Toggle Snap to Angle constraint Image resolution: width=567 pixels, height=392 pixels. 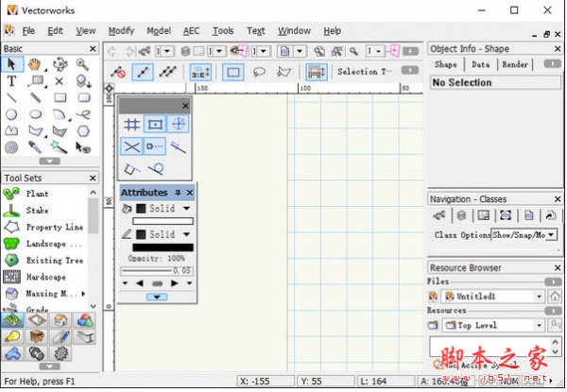click(179, 125)
